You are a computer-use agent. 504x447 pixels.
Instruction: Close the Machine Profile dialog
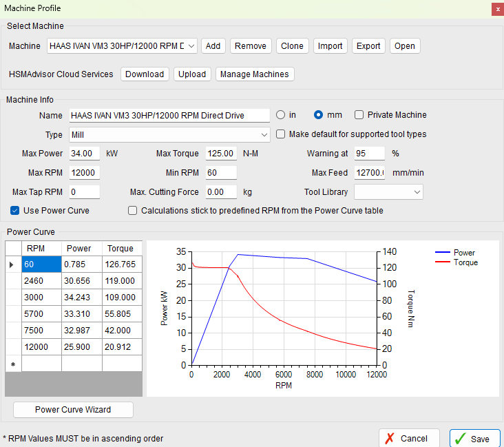[496, 8]
